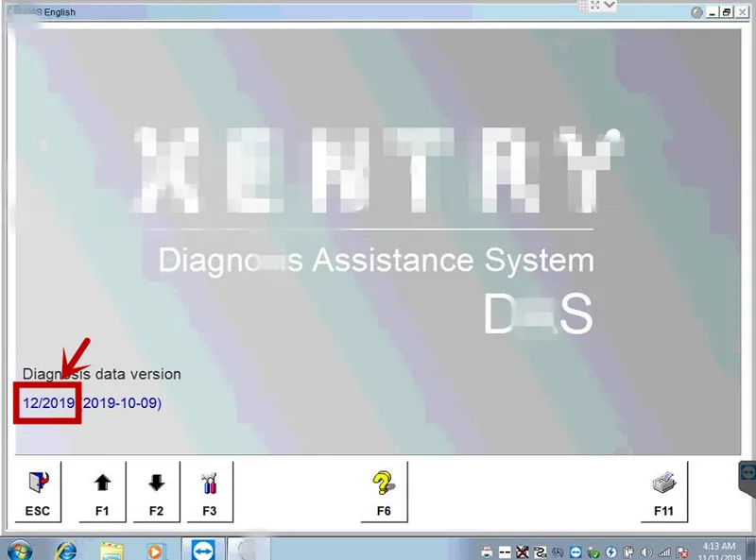Open the Windows Start orb
Image resolution: width=756 pixels, height=560 pixels.
click(x=20, y=551)
